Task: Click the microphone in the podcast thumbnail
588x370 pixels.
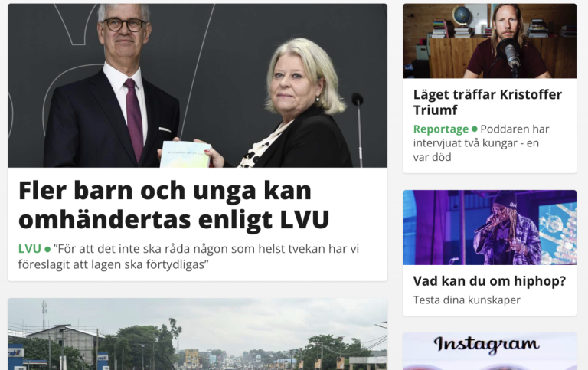Action: tap(511, 54)
